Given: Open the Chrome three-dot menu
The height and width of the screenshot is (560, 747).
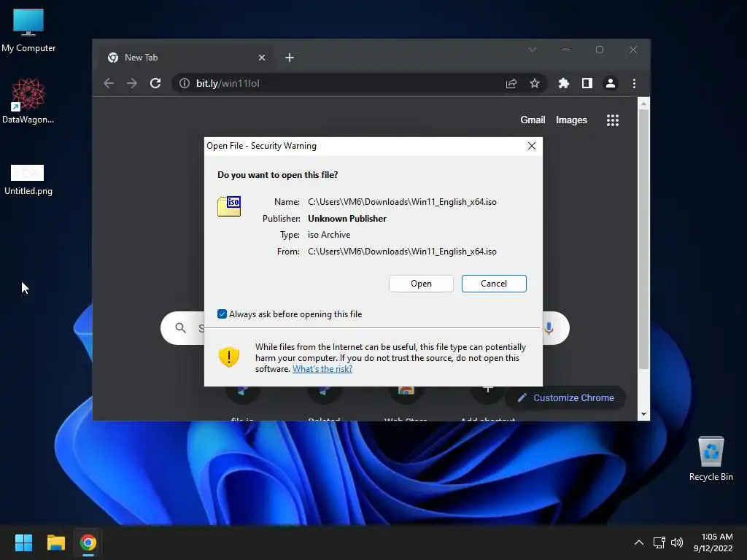Looking at the screenshot, I should [x=634, y=83].
